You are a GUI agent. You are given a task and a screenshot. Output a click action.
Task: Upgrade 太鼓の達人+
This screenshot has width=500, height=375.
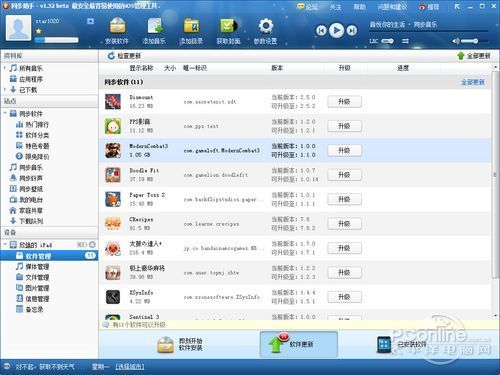(x=344, y=248)
